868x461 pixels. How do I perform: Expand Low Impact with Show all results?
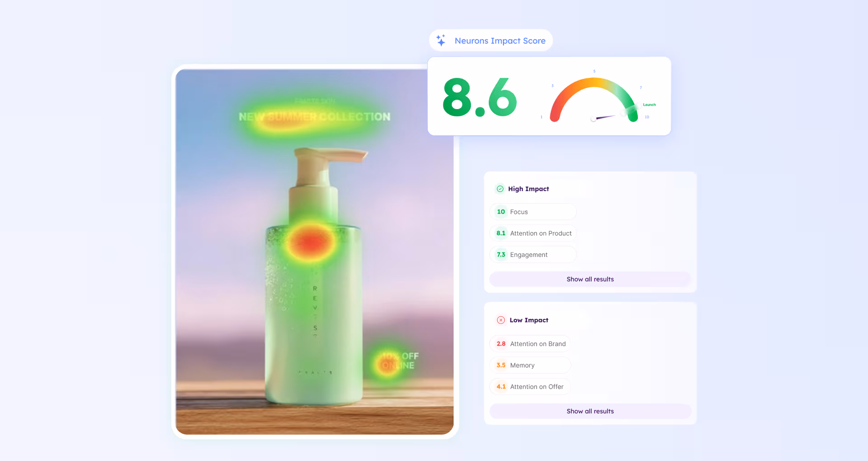(590, 411)
